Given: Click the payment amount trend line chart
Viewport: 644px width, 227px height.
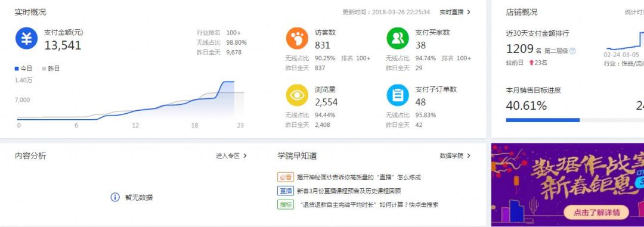Looking at the screenshot, I should (x=130, y=100).
